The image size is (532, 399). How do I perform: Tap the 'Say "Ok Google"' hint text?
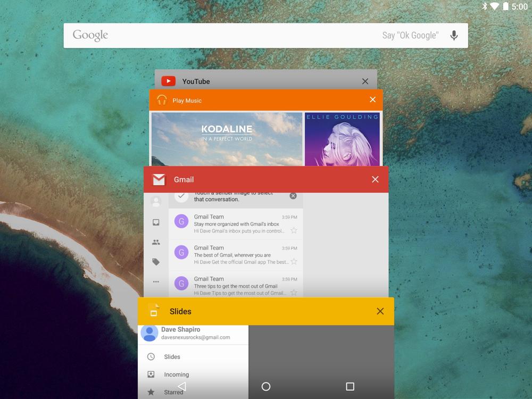(x=410, y=35)
